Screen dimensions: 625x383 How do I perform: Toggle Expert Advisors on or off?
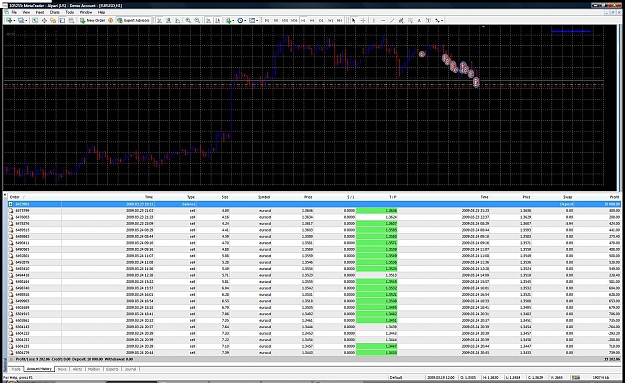(133, 20)
